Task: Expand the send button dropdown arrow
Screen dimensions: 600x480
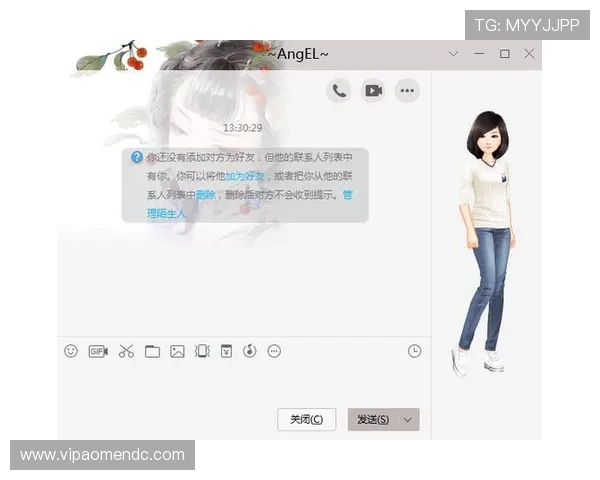Action: click(408, 420)
